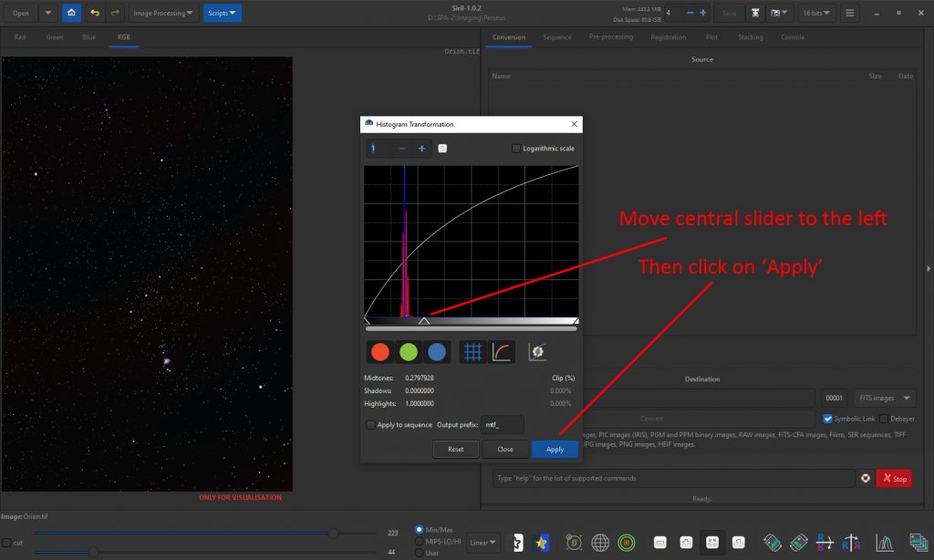Click the livestacking icon next to Save

[755, 13]
